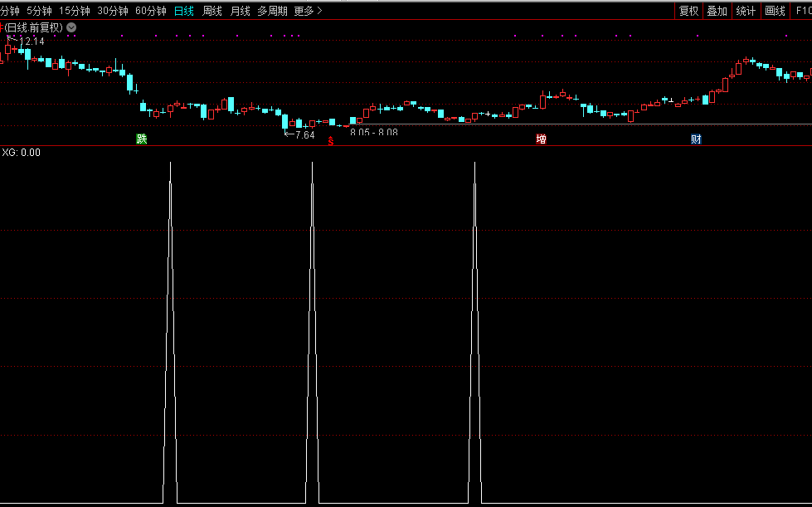
Task: Click the 叠加 overlay button
Action: tap(717, 11)
